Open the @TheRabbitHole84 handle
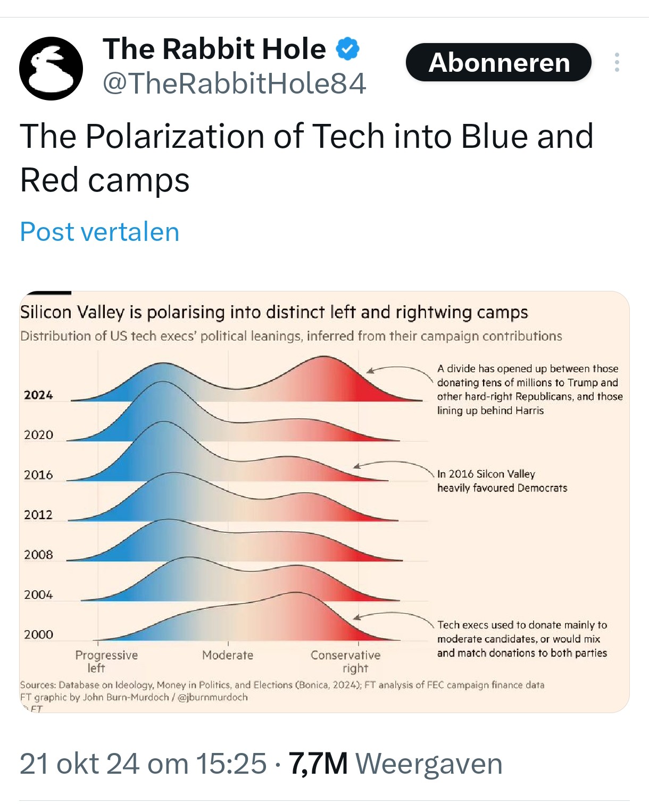Image resolution: width=649 pixels, height=812 pixels. (234, 83)
